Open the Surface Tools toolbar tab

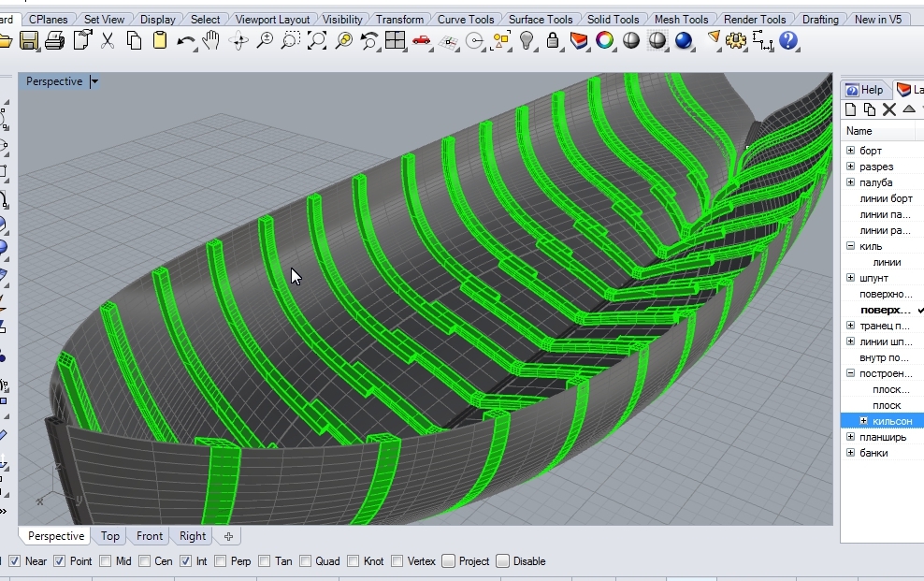pyautogui.click(x=541, y=19)
